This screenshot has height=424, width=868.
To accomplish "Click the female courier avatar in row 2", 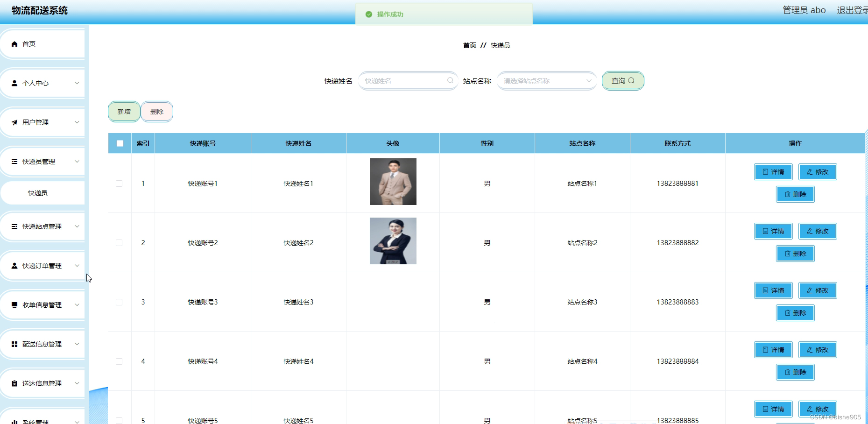I will tap(393, 241).
